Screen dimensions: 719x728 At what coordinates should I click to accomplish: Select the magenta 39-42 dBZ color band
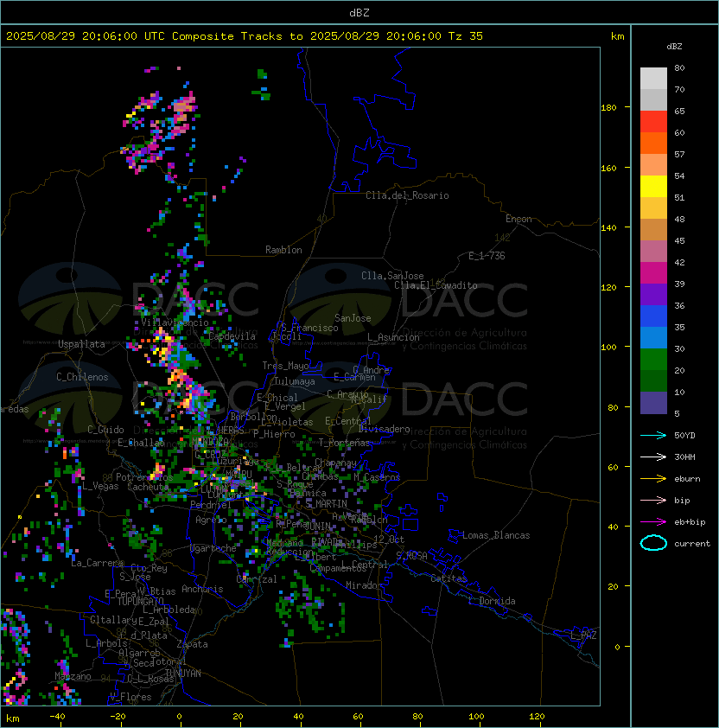click(x=653, y=273)
